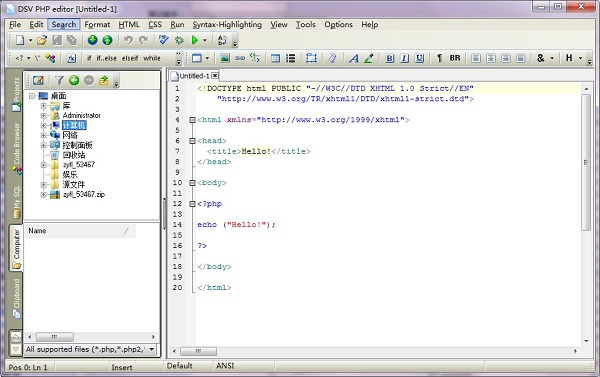Open the Tools menu
Image resolution: width=600 pixels, height=377 pixels.
tap(306, 24)
